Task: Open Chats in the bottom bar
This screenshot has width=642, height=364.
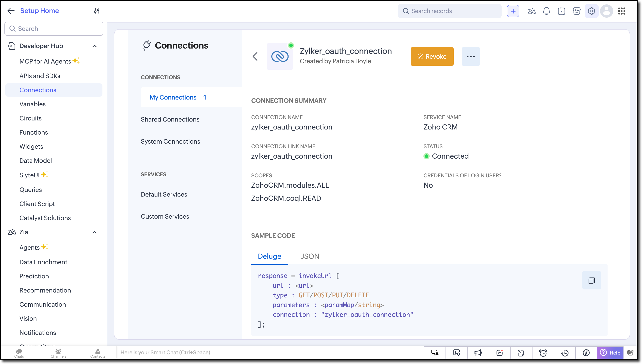Action: click(x=19, y=353)
